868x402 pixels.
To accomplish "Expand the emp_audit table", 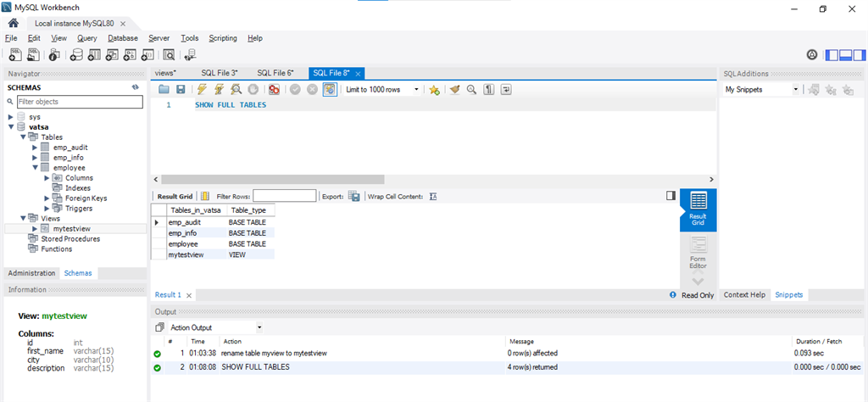I will point(35,148).
